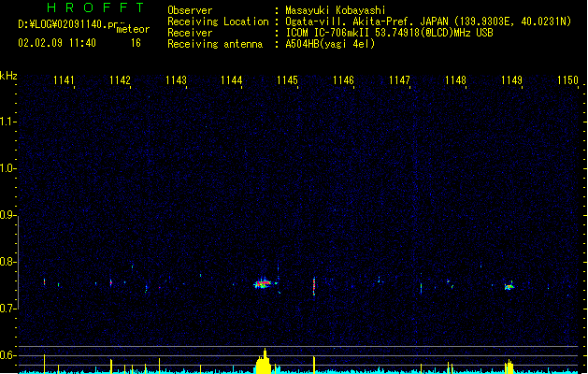
Task: Click the 'Receiving Location' label
Action: [x=218, y=22]
